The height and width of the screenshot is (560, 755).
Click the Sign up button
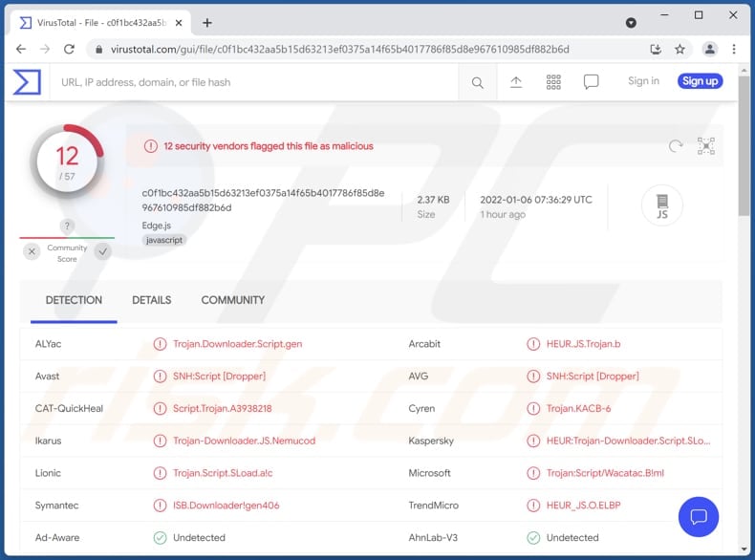[701, 81]
